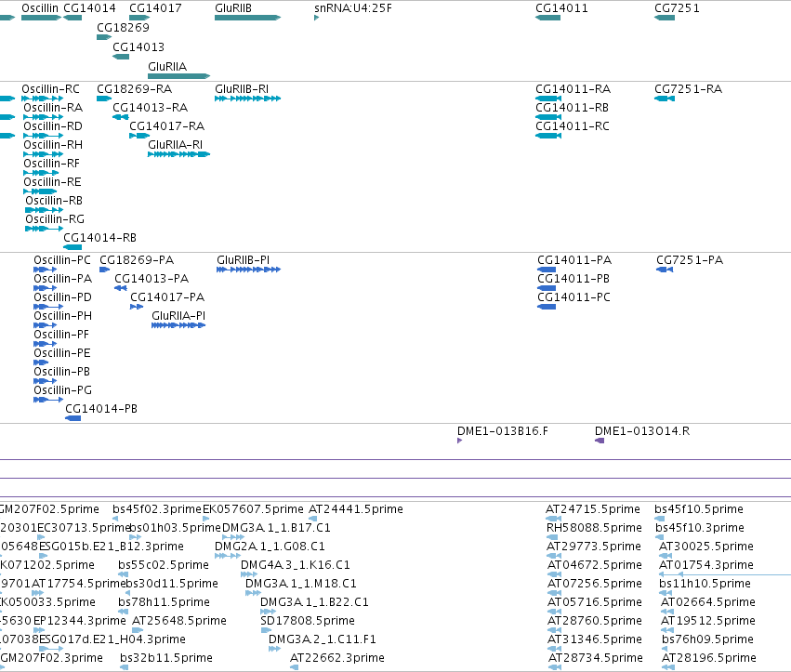Click CG14011-PA protein label
791x672 pixels.
(x=574, y=260)
